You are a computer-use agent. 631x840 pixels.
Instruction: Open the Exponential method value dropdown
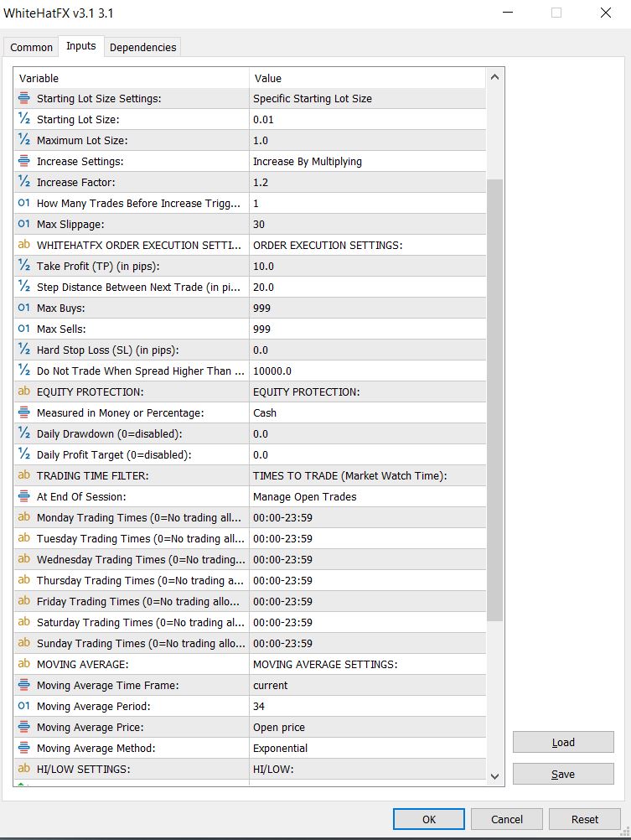click(x=368, y=748)
